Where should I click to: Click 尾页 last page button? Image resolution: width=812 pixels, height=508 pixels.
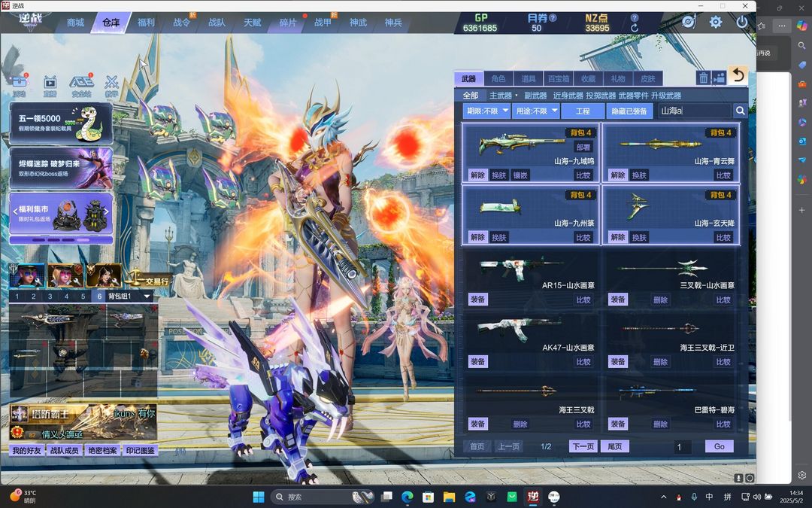615,446
